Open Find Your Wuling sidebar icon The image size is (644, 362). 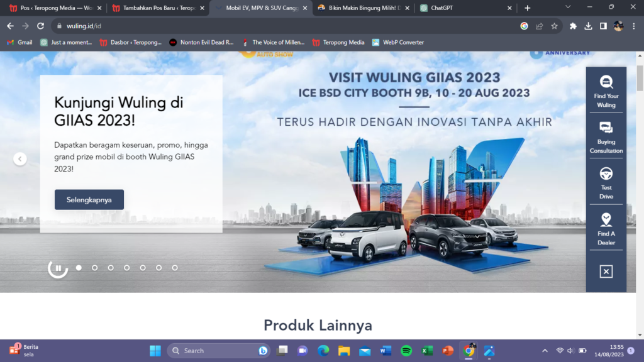(606, 92)
